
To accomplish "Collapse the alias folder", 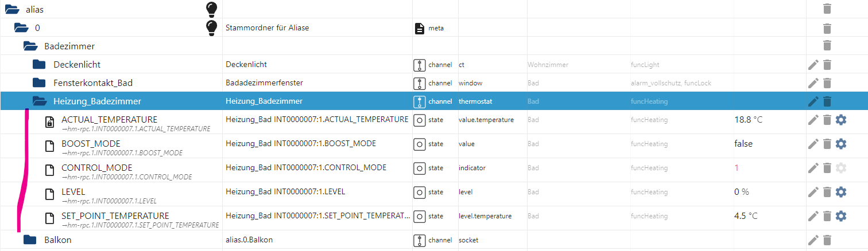I will [x=12, y=9].
